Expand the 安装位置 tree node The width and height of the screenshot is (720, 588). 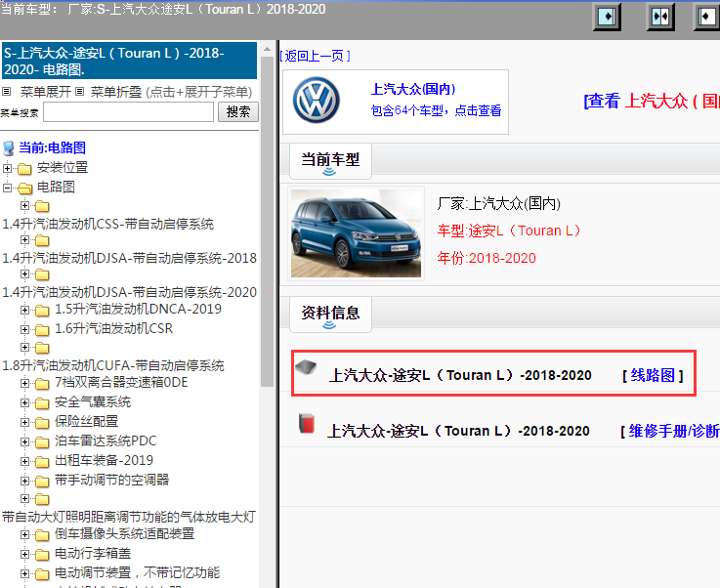click(7, 168)
